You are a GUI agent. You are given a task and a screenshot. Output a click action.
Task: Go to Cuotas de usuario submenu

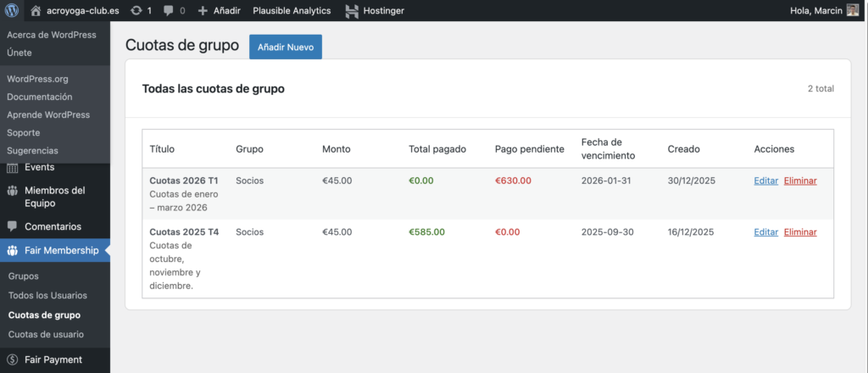tap(46, 334)
